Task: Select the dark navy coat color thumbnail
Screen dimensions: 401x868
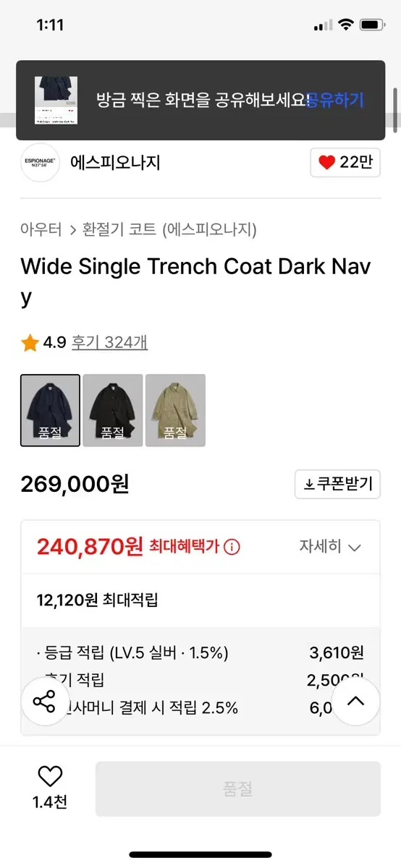Action: [x=50, y=410]
